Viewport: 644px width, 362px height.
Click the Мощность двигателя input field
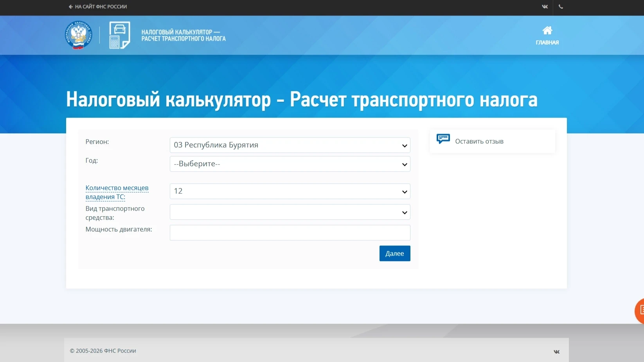click(290, 233)
